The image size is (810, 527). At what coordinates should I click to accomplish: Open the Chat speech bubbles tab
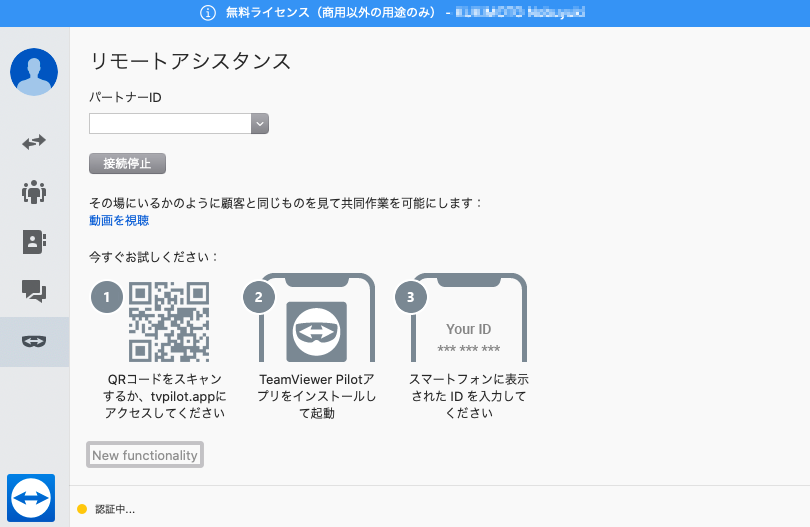click(34, 291)
